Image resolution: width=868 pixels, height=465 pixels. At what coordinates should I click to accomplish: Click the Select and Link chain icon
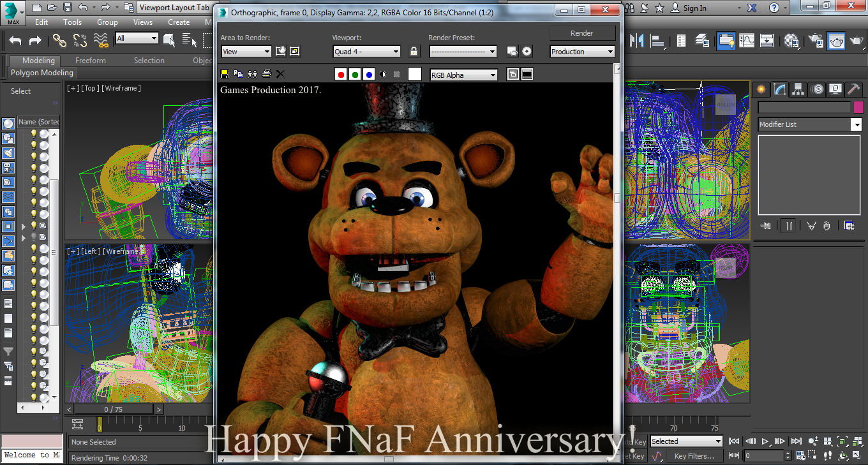point(59,41)
